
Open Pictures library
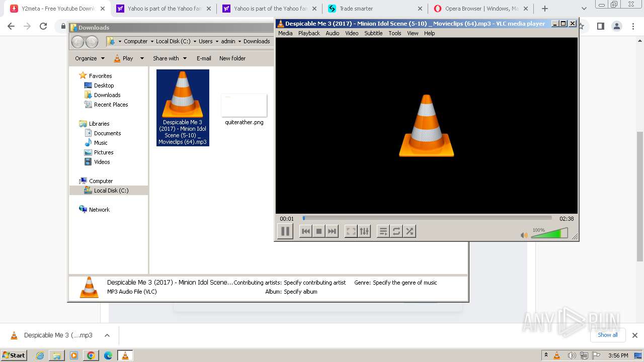104,152
